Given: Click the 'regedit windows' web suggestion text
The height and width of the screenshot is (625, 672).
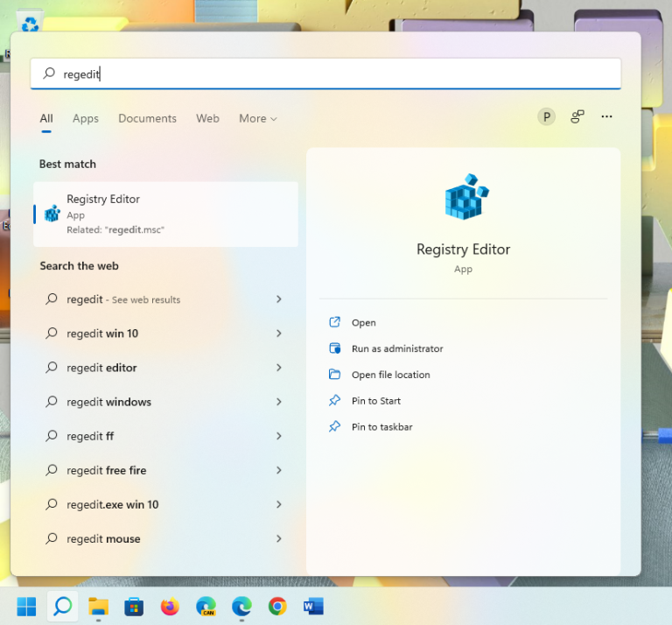Looking at the screenshot, I should 108,402.
